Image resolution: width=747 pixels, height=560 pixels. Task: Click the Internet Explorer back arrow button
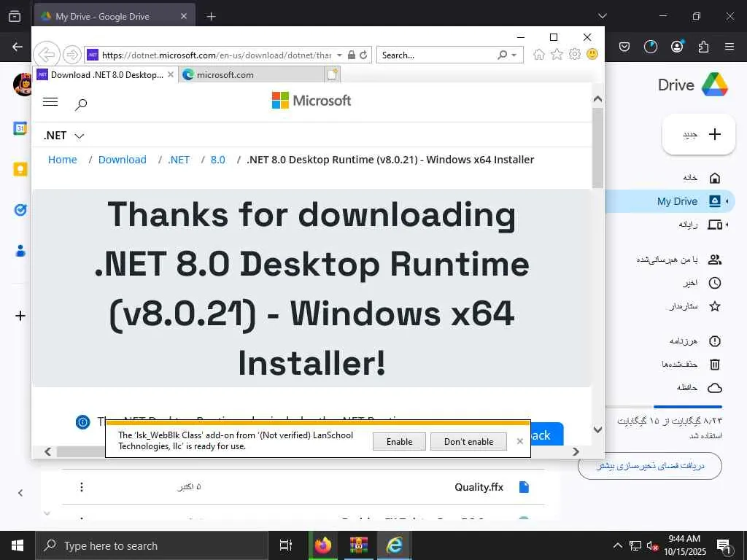pyautogui.click(x=47, y=54)
